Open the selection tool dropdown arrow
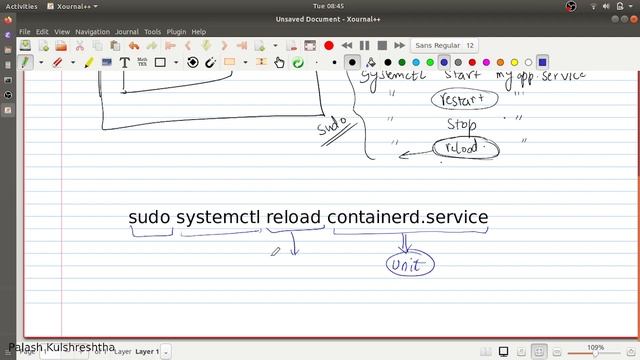This screenshot has width=640, height=360. 245,62
